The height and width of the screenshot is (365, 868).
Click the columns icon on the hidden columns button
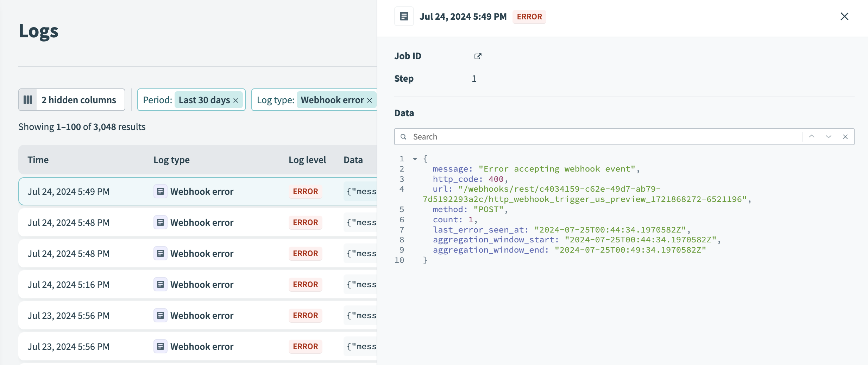pyautogui.click(x=28, y=100)
